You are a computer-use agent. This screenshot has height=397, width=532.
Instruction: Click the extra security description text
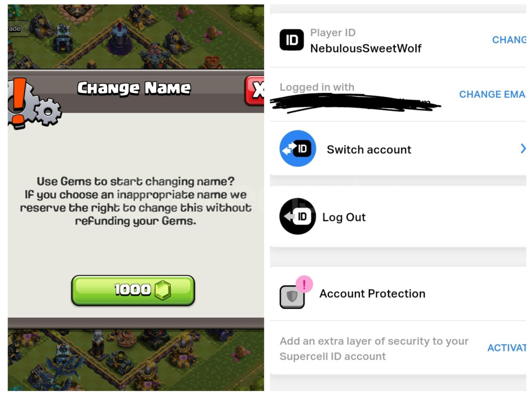point(374,348)
